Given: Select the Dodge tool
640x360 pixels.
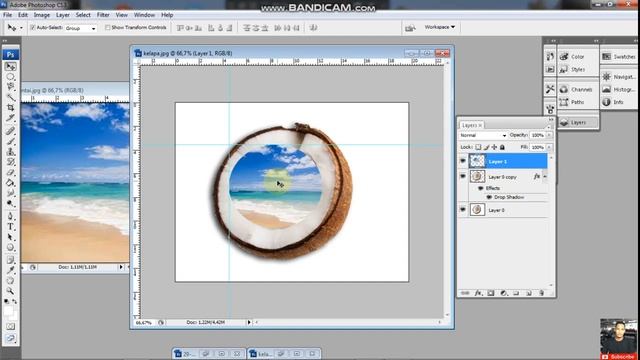Looking at the screenshot, I should point(11,203).
